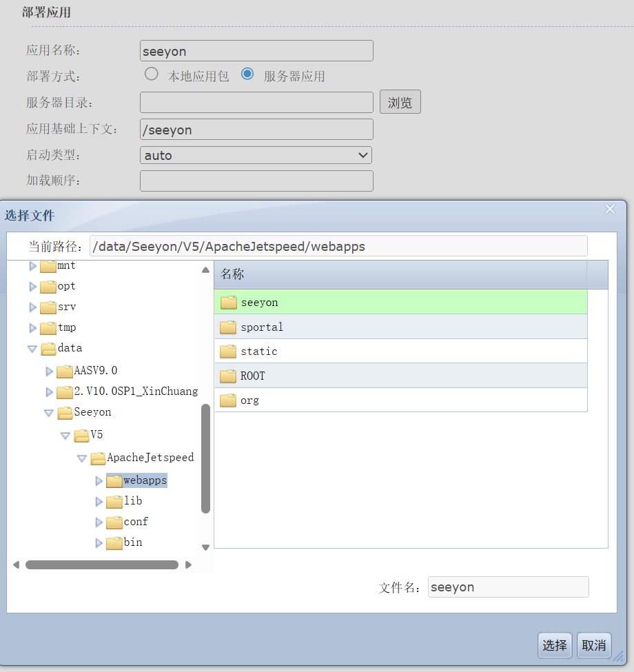Open the 启动类型 auto dropdown

[x=256, y=155]
